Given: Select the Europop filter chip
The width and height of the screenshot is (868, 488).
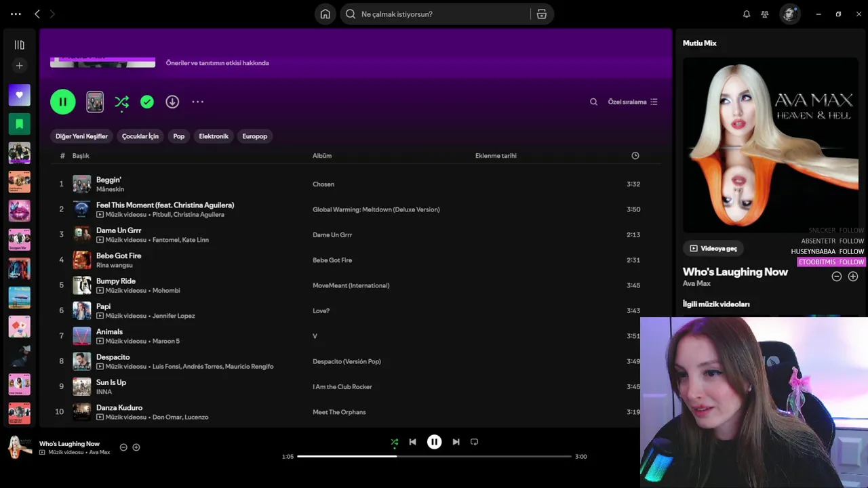Looking at the screenshot, I should click(255, 136).
